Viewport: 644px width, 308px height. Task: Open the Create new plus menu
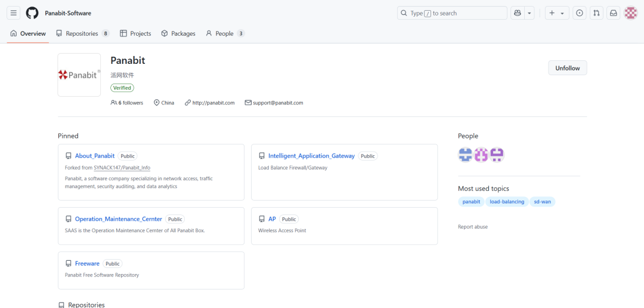pyautogui.click(x=557, y=13)
